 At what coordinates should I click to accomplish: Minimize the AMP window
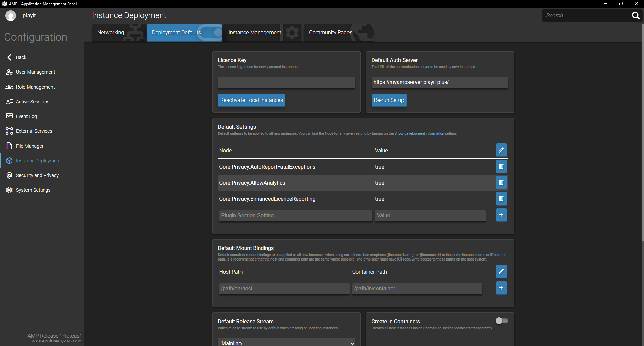605,4
